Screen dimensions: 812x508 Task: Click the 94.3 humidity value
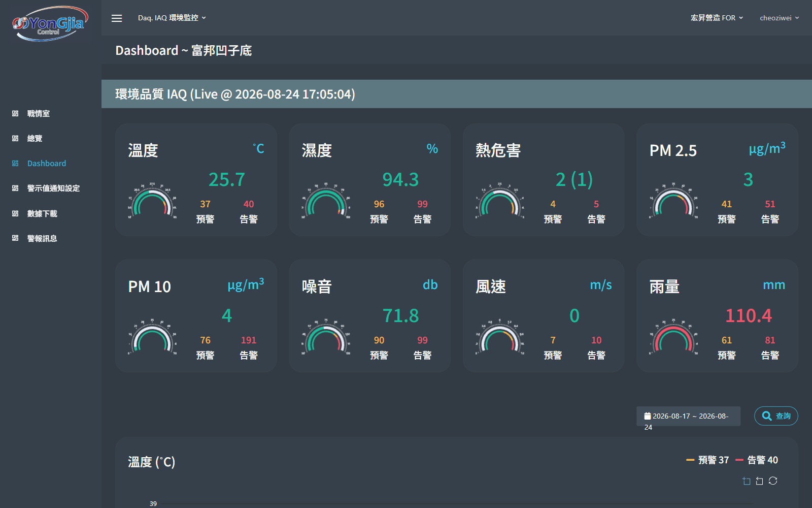coord(400,180)
